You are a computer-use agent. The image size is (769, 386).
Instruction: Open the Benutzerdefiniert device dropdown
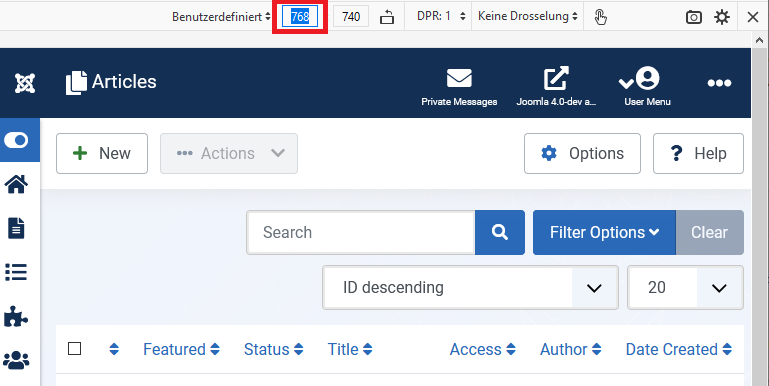click(221, 17)
